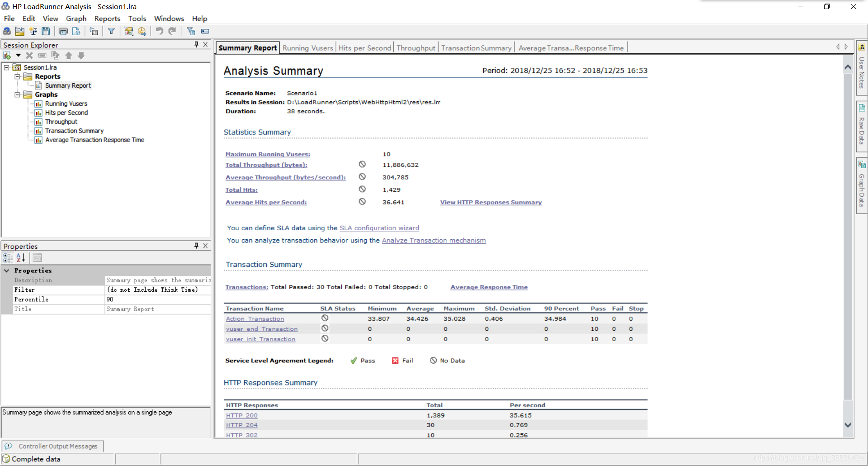Open the Graph menu
The height and width of the screenshot is (466, 868).
tap(76, 19)
